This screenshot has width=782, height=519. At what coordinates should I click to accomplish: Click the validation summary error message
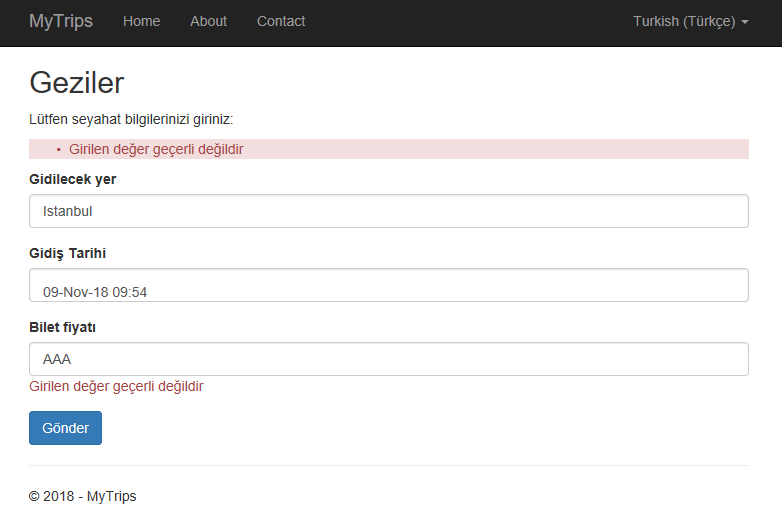(x=156, y=149)
